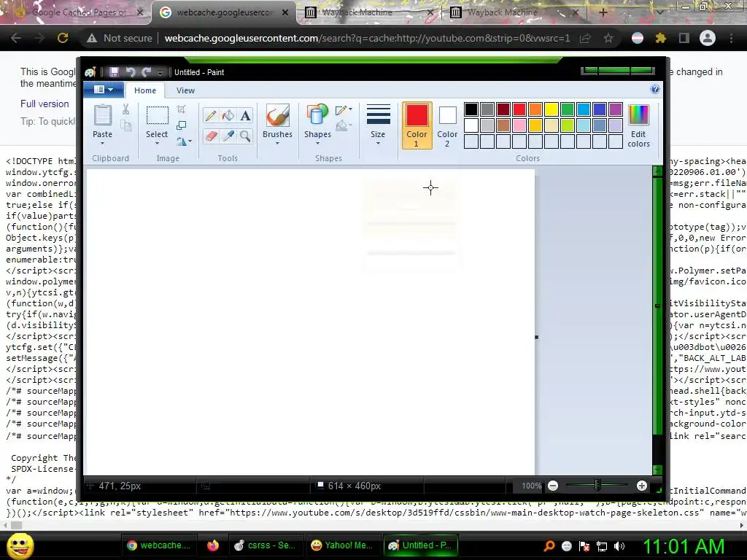The height and width of the screenshot is (560, 747).
Task: Select the Fill with color bucket tool
Action: [228, 116]
